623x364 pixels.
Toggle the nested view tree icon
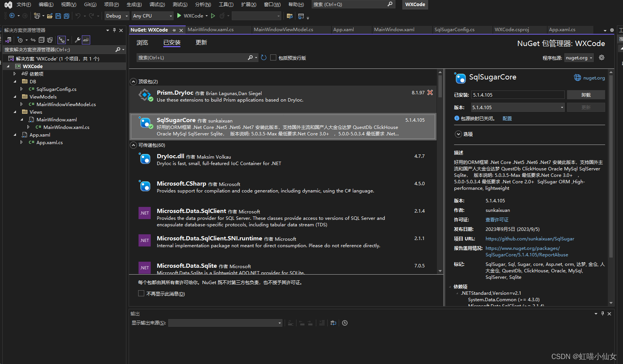[62, 40]
